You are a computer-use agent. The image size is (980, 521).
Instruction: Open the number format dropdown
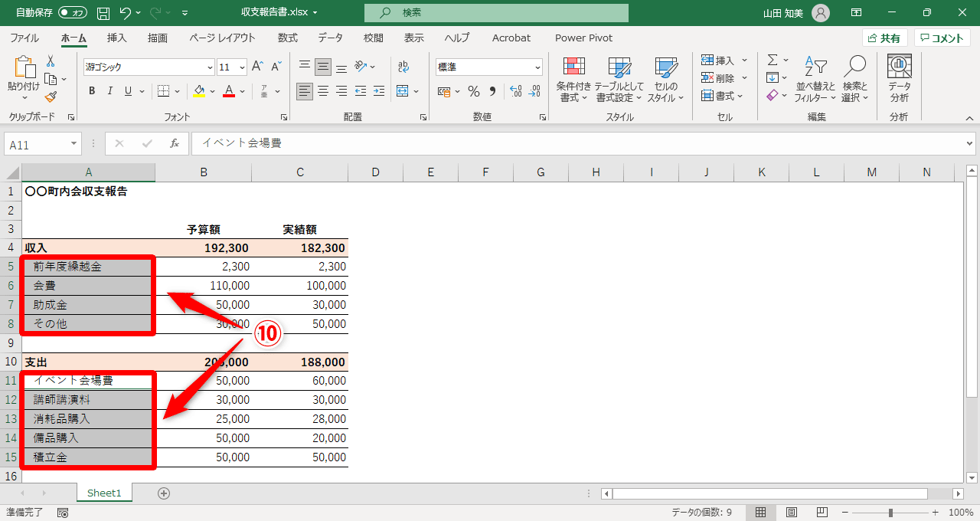pyautogui.click(x=537, y=67)
